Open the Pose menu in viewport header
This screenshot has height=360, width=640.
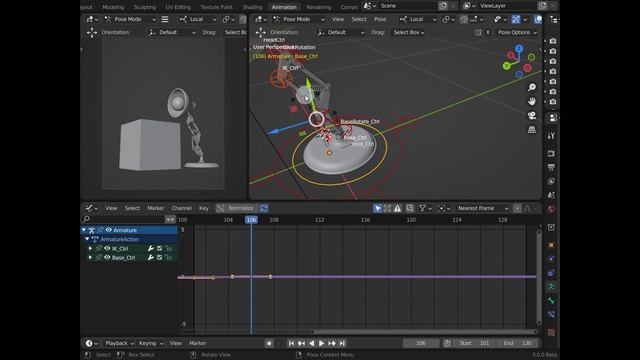tap(380, 19)
